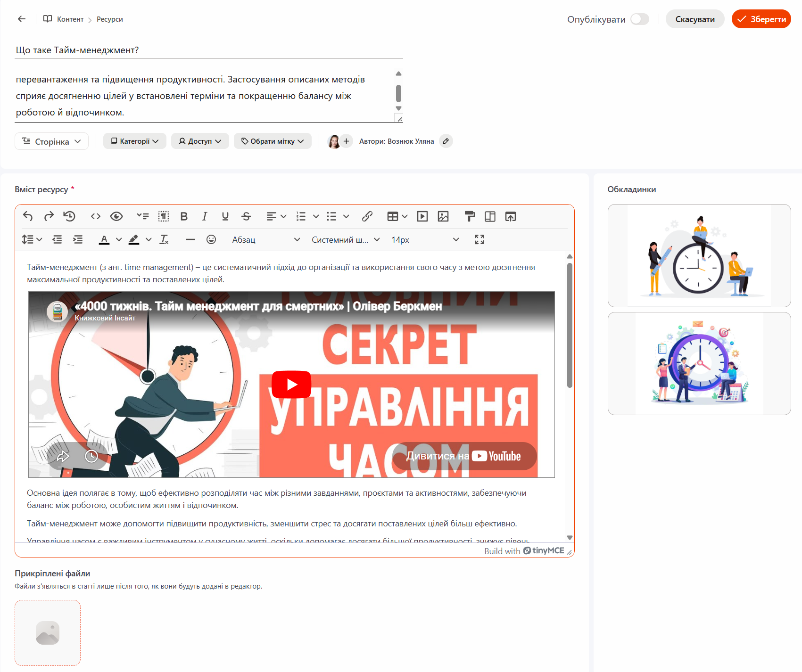Insert a collapsible accordion block
This screenshot has height=672, width=802.
click(x=142, y=216)
